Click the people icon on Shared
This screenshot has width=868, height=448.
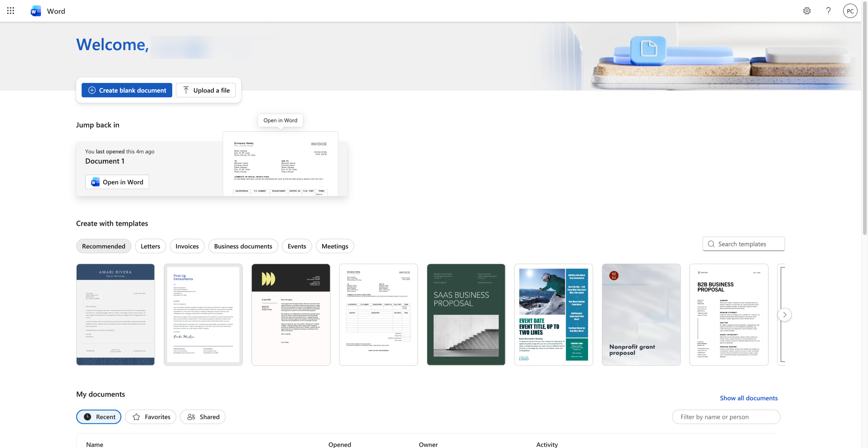[x=191, y=417]
